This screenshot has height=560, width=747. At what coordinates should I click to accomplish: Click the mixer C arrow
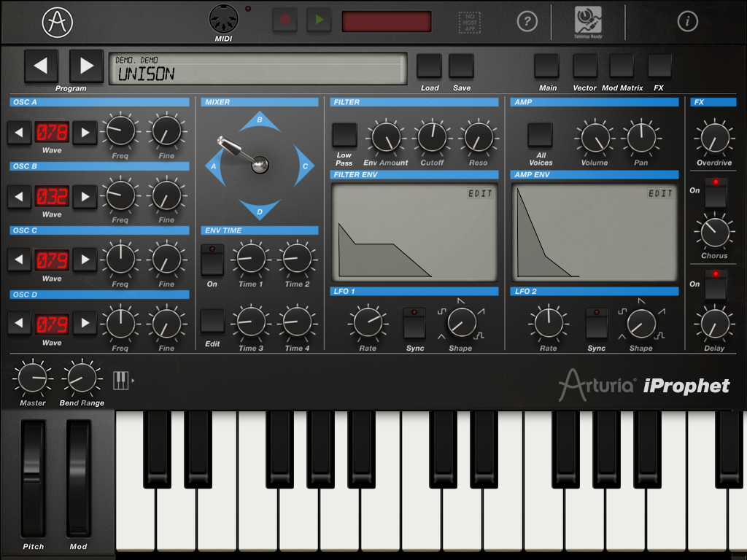304,166
